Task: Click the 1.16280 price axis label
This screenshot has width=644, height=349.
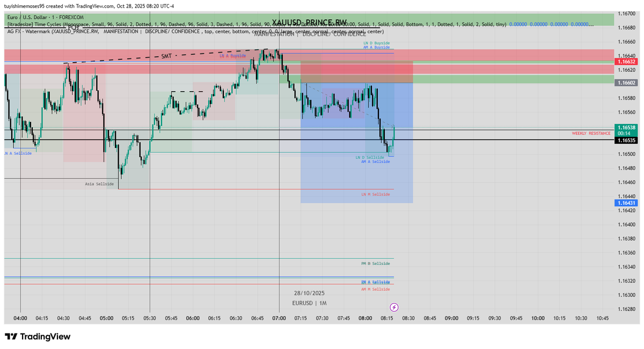Action: [627, 309]
